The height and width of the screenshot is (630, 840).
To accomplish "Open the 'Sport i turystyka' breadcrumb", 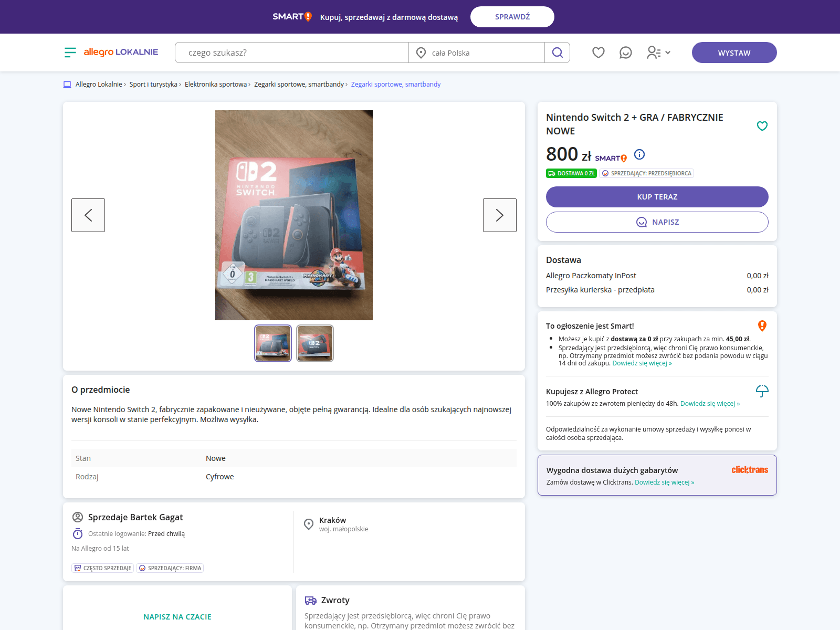I will coord(153,85).
